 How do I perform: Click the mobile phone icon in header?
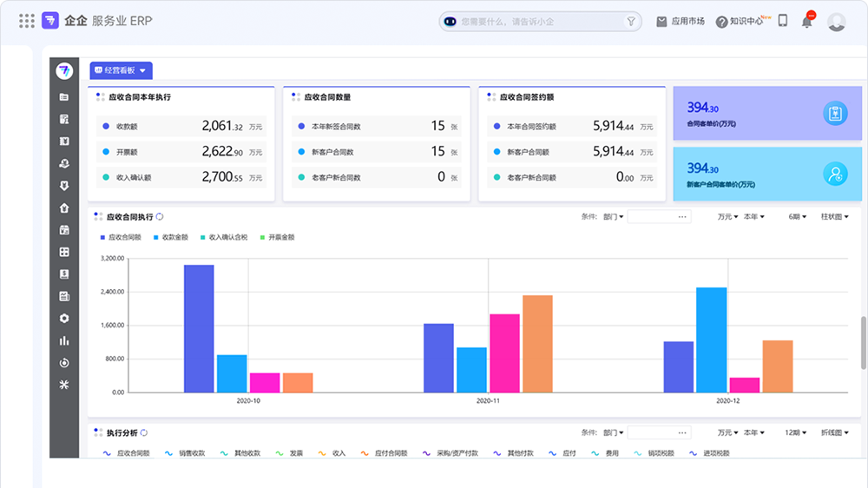click(782, 21)
